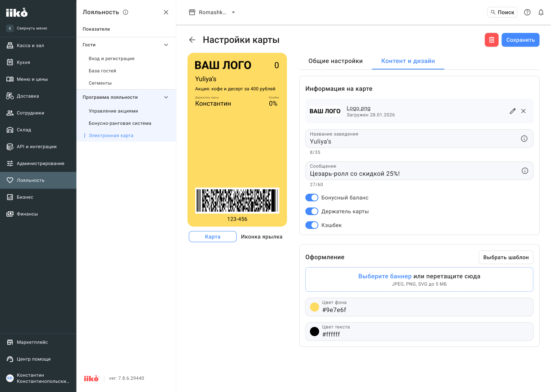Open Доставка section in sidebar
The image size is (551, 392).
coord(38,96)
